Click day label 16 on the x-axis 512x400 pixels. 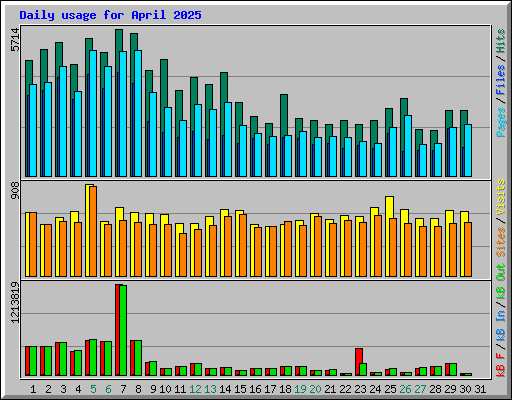[255, 389]
